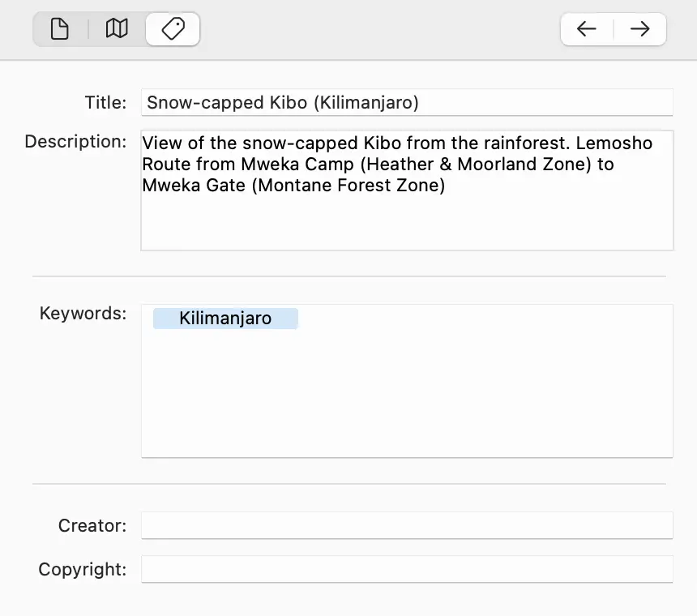Click the back arrow to view previous photo
This screenshot has width=697, height=616.
(x=586, y=28)
